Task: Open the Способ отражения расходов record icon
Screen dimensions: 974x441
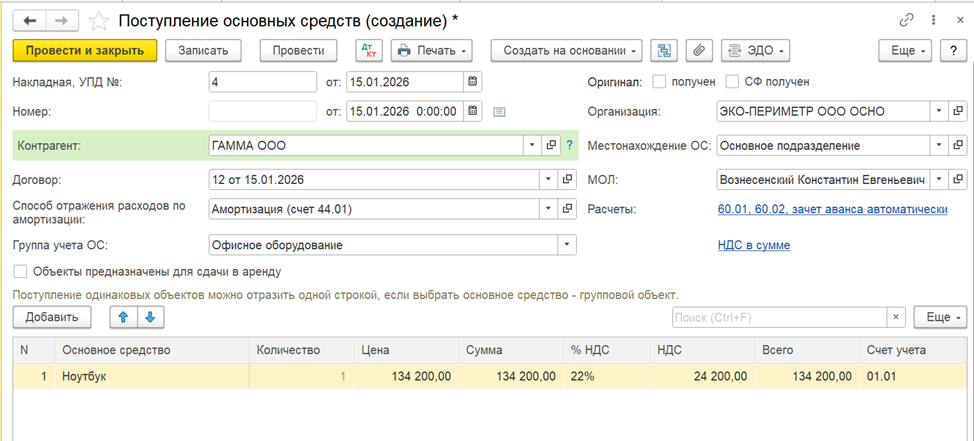Action: click(566, 209)
